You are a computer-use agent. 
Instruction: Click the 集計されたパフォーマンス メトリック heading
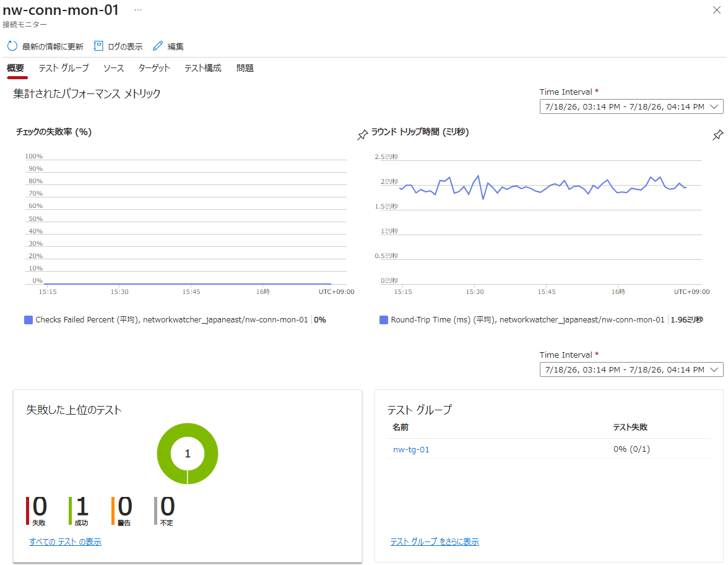(87, 93)
